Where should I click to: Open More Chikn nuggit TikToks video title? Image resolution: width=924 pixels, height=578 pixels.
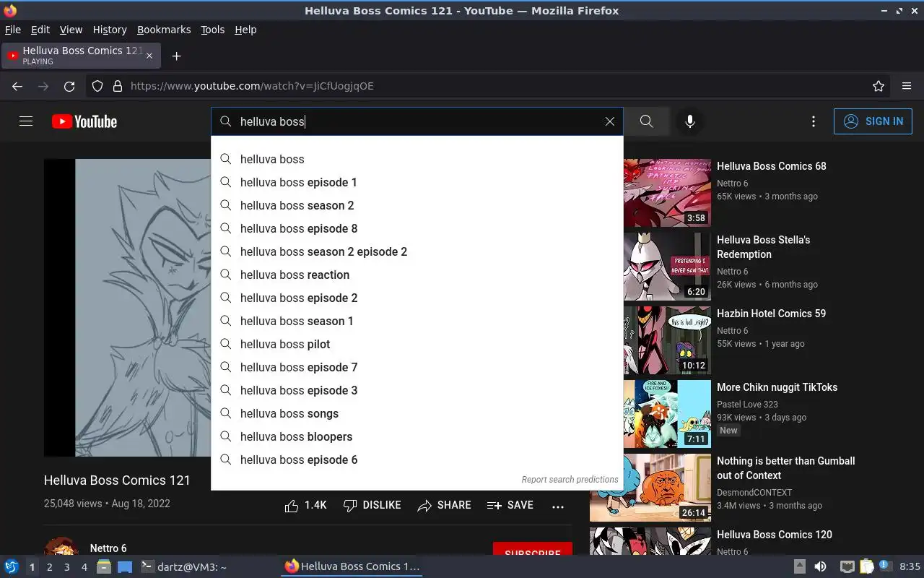(x=777, y=387)
